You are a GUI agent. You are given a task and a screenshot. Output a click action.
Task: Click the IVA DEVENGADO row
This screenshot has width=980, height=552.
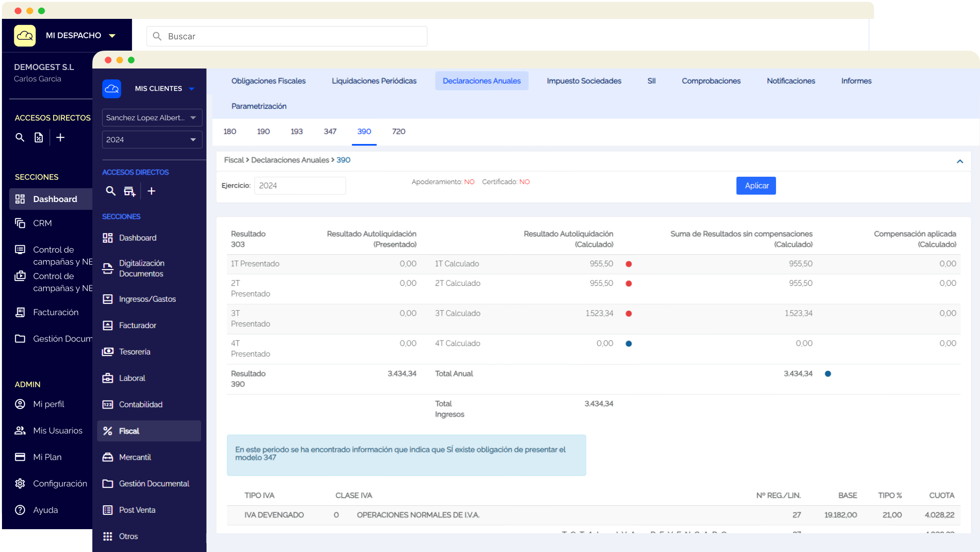pos(593,515)
